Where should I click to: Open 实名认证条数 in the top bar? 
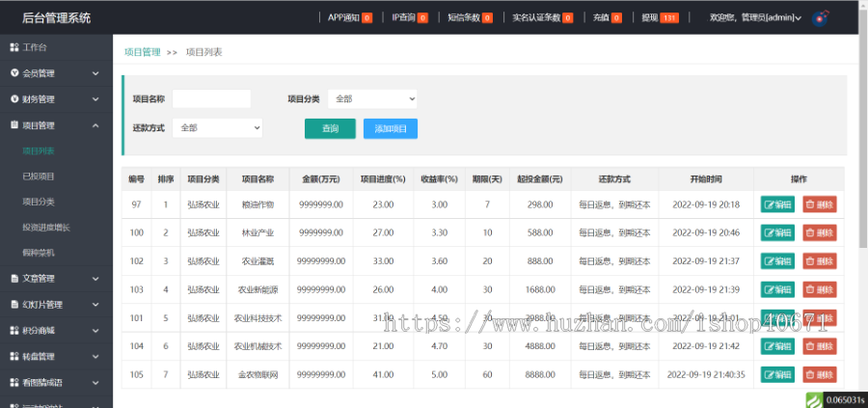pyautogui.click(x=542, y=17)
